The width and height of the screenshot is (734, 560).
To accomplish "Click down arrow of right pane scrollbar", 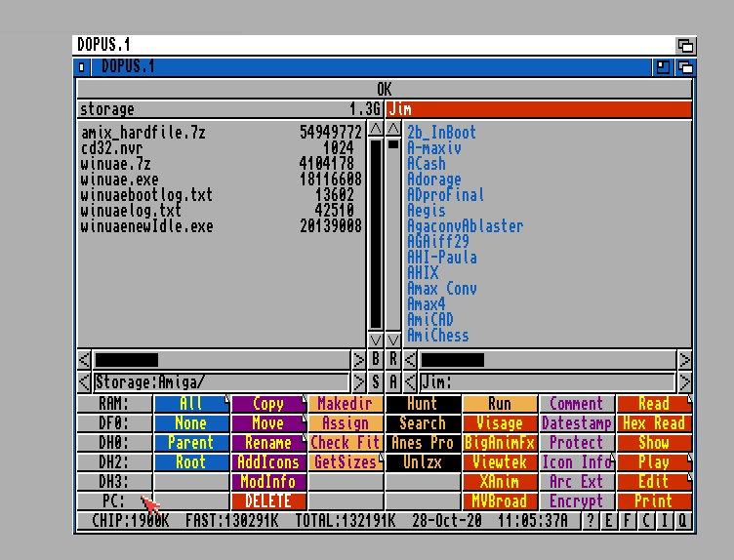I will click(393, 340).
